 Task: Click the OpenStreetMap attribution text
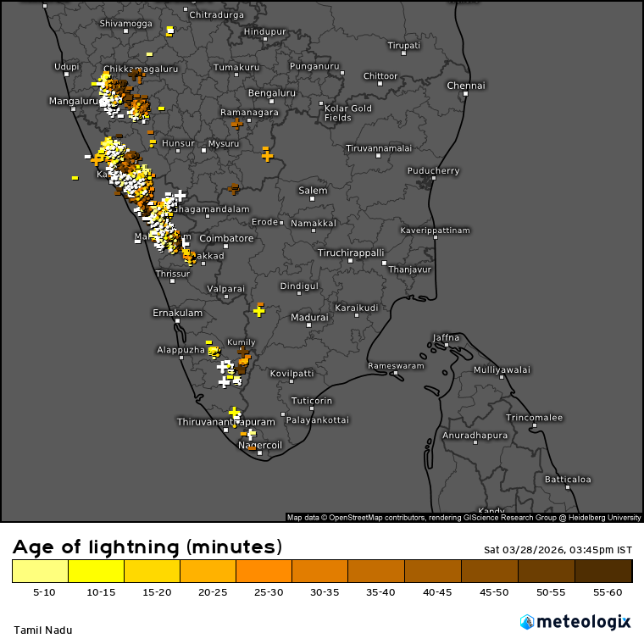tap(464, 518)
